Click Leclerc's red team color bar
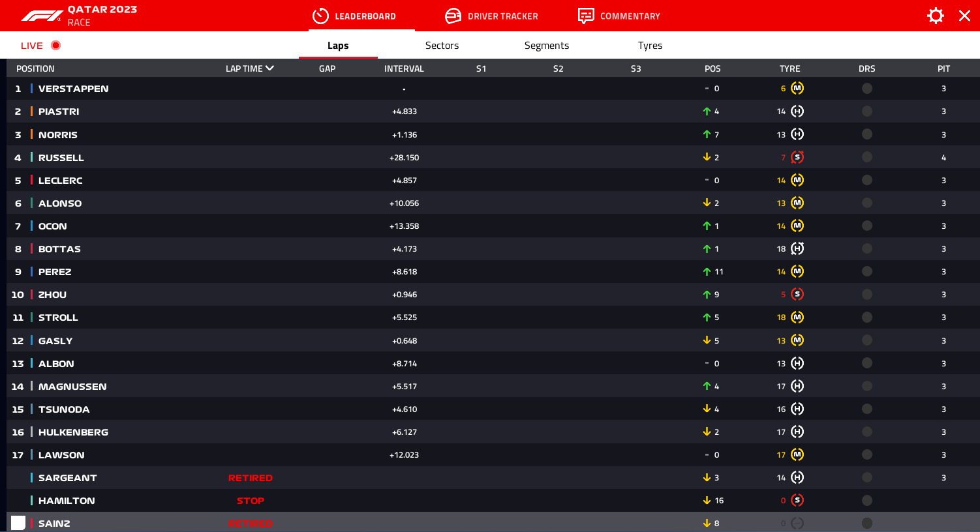980x532 pixels. pyautogui.click(x=31, y=180)
